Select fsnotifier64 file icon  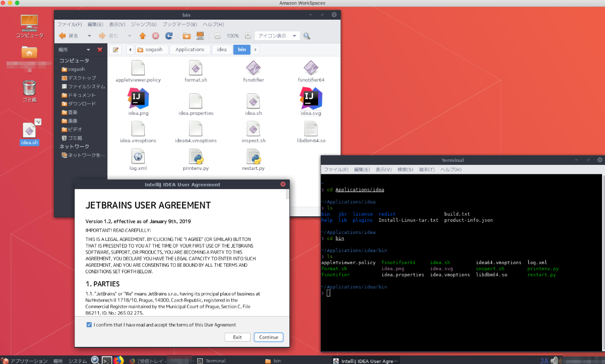click(311, 68)
